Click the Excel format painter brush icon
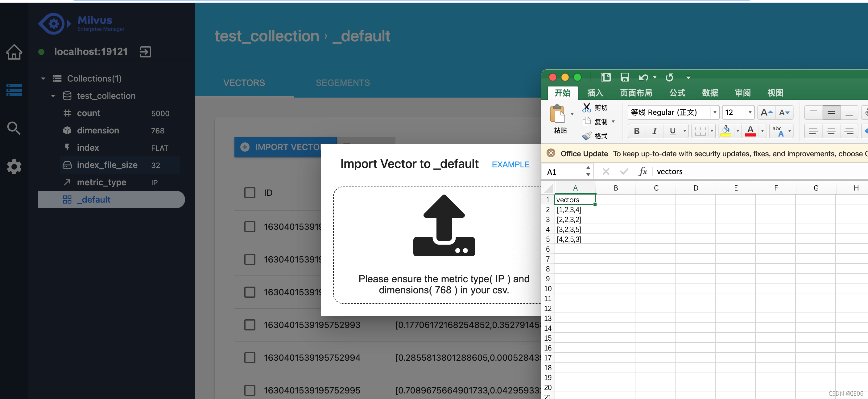 click(x=586, y=136)
